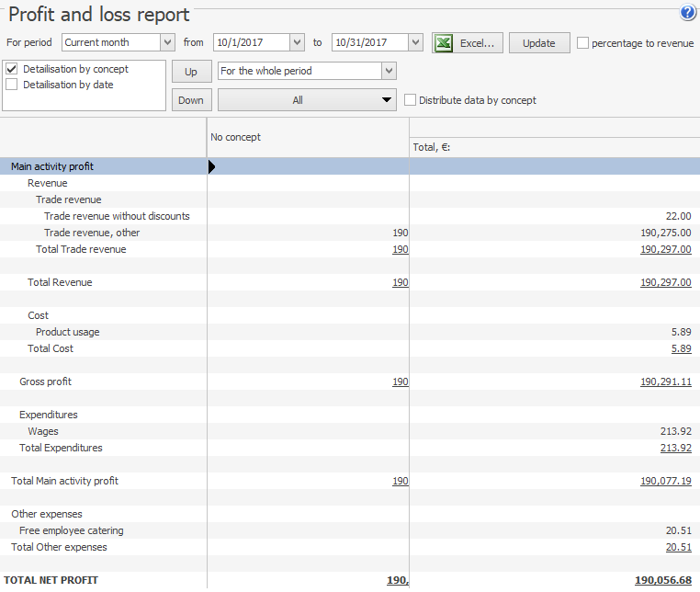Open the Current month period dropdown
This screenshot has width=700, height=592.
(x=166, y=42)
